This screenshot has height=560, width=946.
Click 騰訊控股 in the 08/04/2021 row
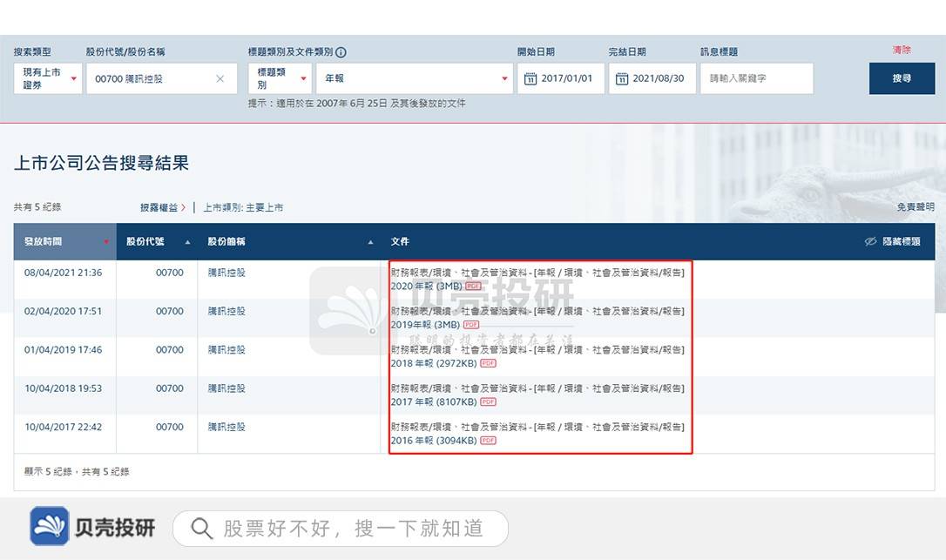[x=226, y=273]
